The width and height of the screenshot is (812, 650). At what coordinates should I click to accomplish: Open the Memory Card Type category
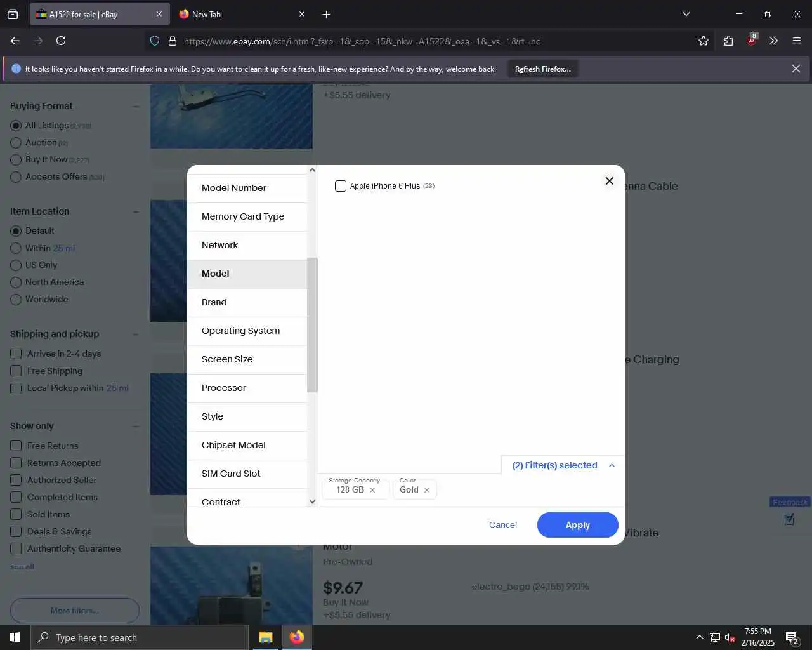247,216
